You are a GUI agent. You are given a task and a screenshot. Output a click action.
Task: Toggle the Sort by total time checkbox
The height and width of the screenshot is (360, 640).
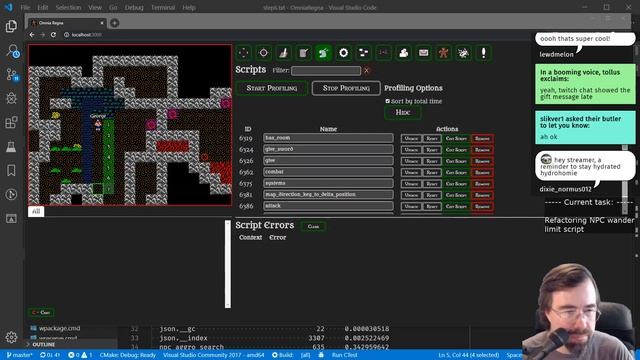point(387,101)
